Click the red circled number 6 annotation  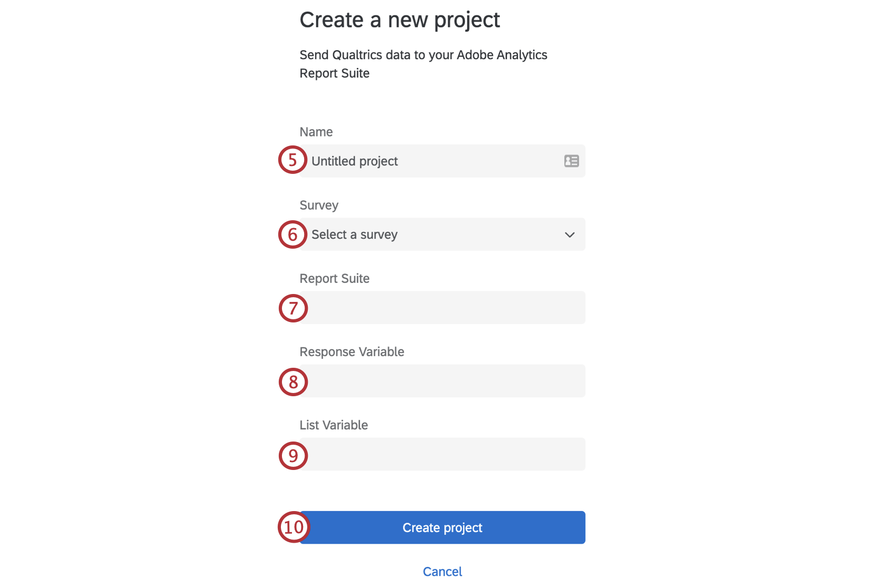coord(293,233)
